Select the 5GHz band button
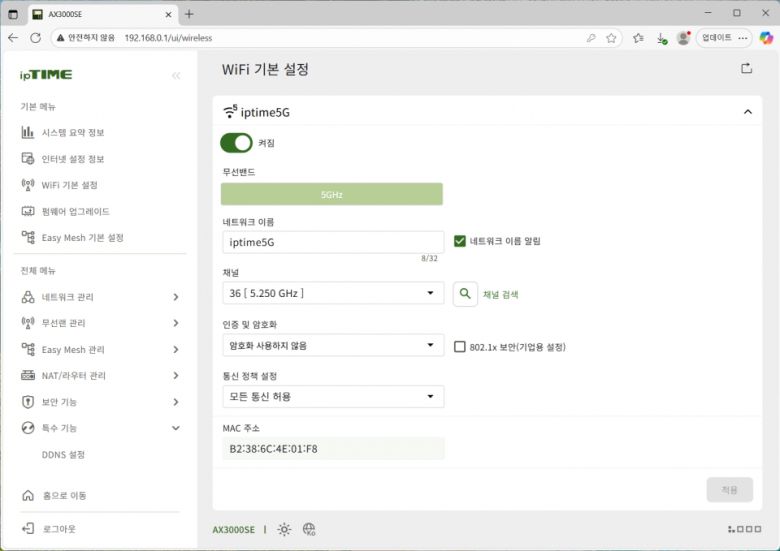The image size is (780, 551). click(x=332, y=194)
